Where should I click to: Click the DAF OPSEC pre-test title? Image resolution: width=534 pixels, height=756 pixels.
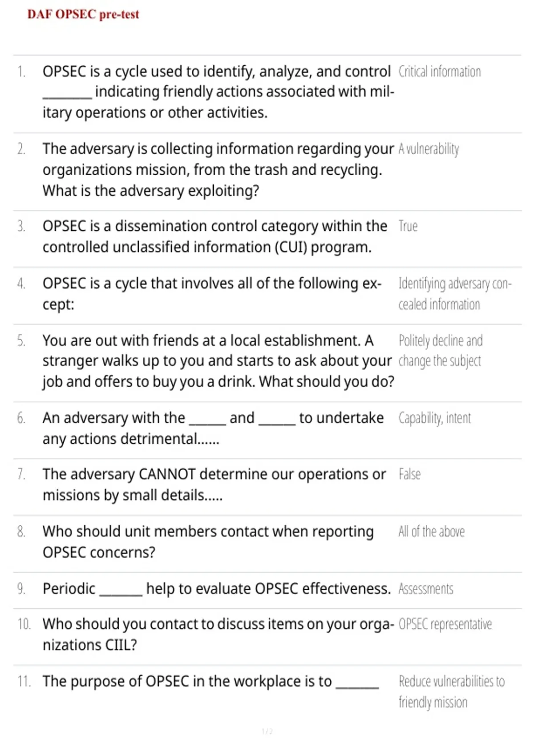point(83,14)
